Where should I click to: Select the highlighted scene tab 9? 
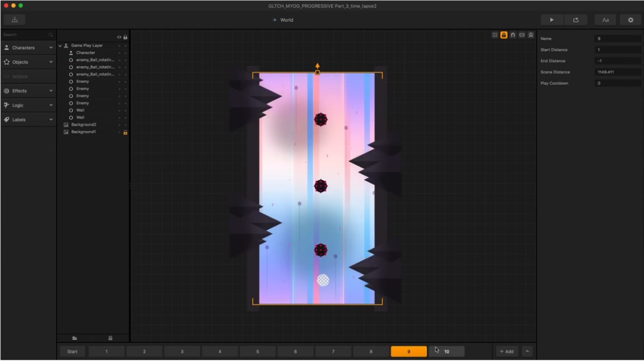[x=409, y=352]
